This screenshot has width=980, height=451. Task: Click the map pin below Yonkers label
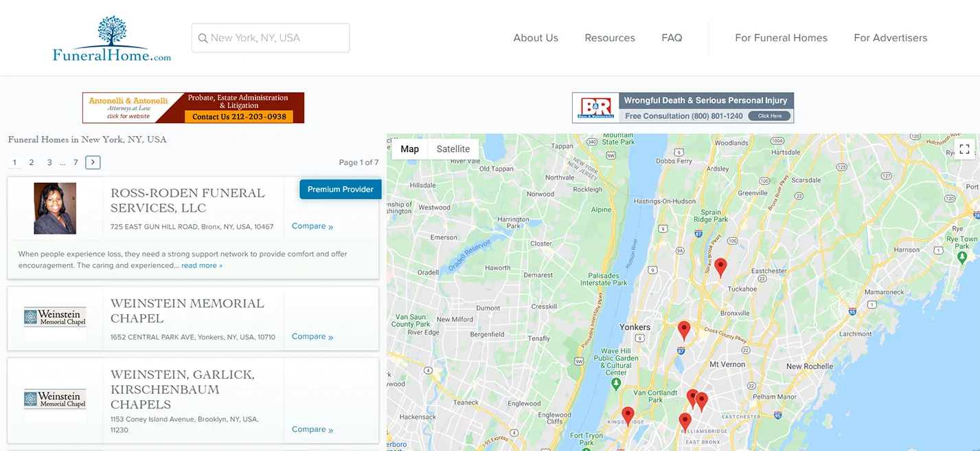pos(684,331)
